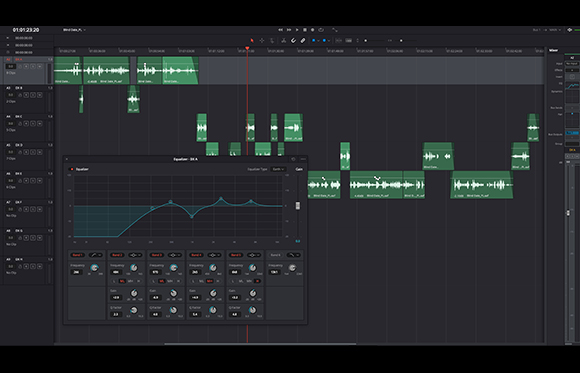Select the highlighted clip on DX A track

point(180,70)
